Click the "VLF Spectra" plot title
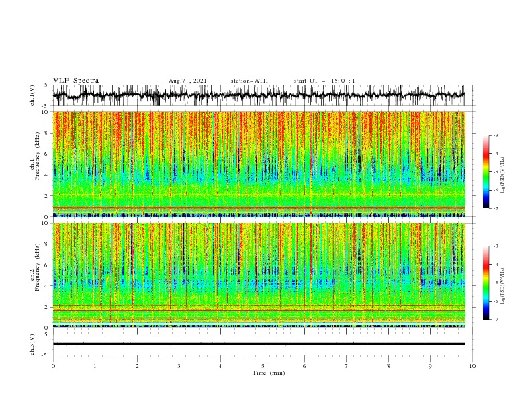Viewport: 532px width, 411px height. tap(76, 81)
